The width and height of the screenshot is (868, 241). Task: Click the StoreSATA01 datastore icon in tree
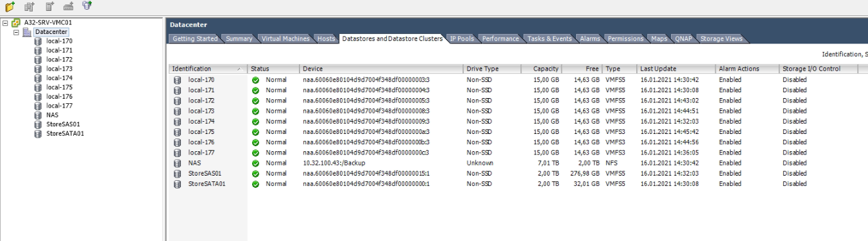pos(38,134)
